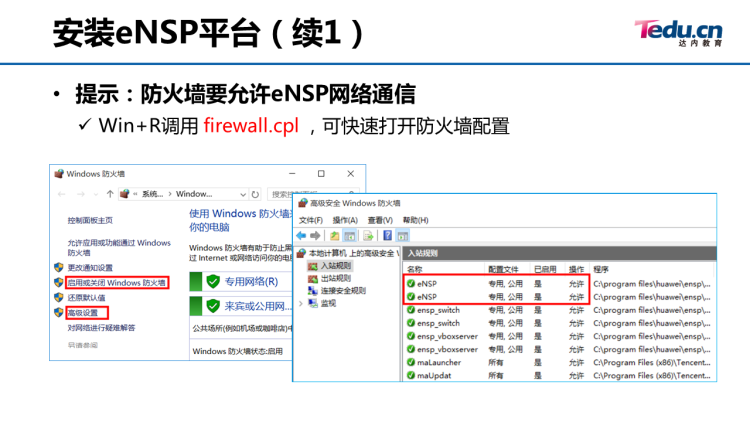Click the blue Back arrow in advanced firewall toolbar
750x422 pixels.
[301, 235]
